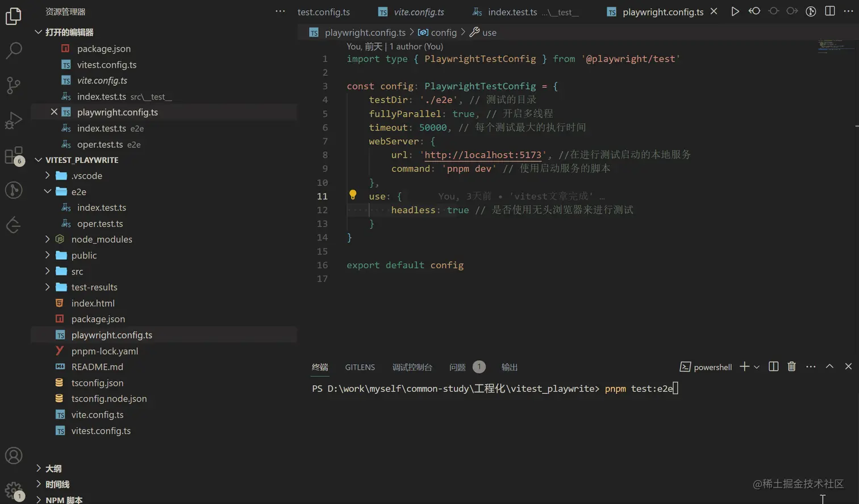Click the playwright.config.ts breadcrumb
The width and height of the screenshot is (859, 504).
[357, 32]
